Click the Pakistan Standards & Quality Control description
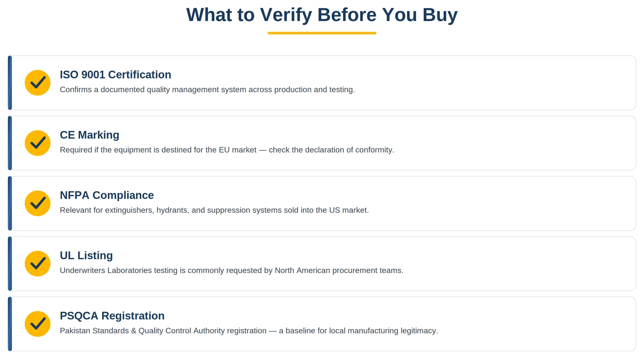Screen dimensions: 644x359 pyautogui.click(x=249, y=331)
